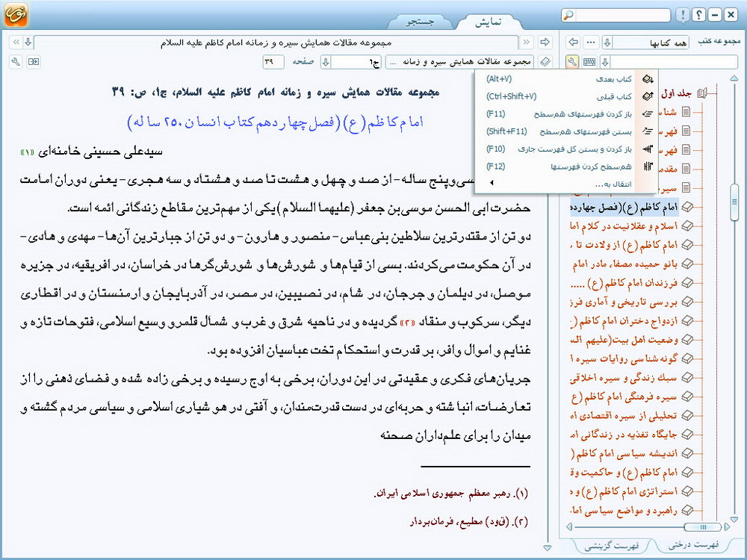The width and height of the screenshot is (747, 560).
Task: Click the right arrow navigation icon in toolbar
Action: pos(545,42)
